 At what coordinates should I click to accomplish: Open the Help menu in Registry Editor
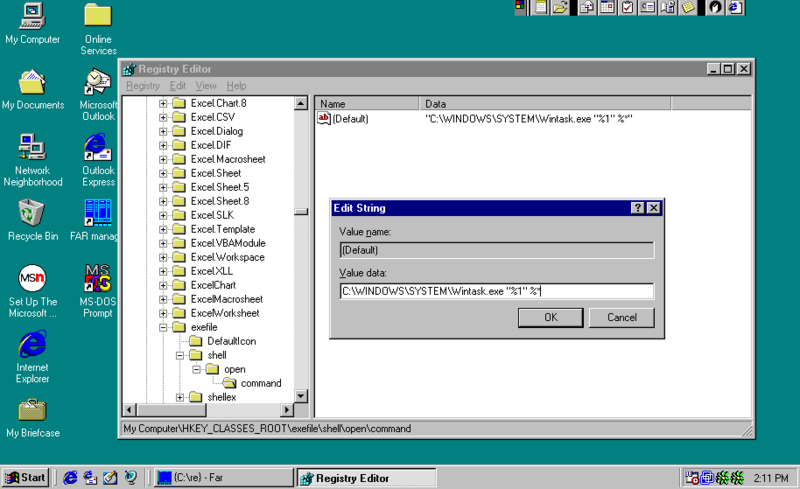[236, 86]
